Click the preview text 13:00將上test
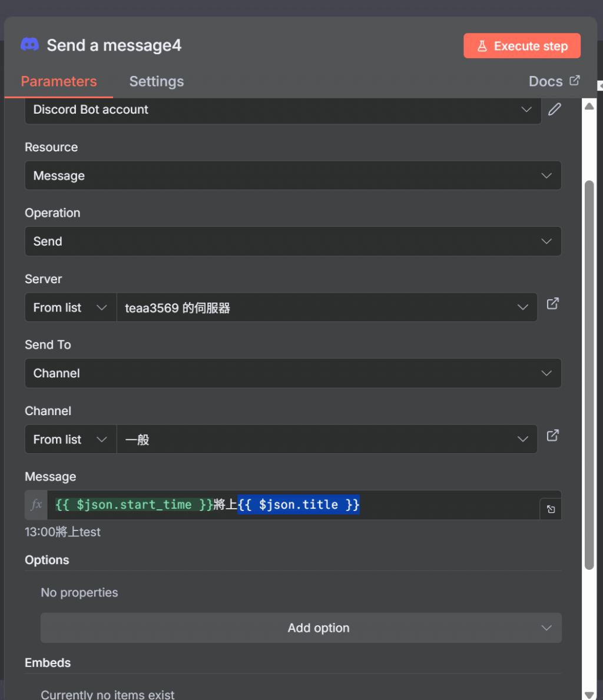This screenshot has width=603, height=700. pyautogui.click(x=62, y=532)
